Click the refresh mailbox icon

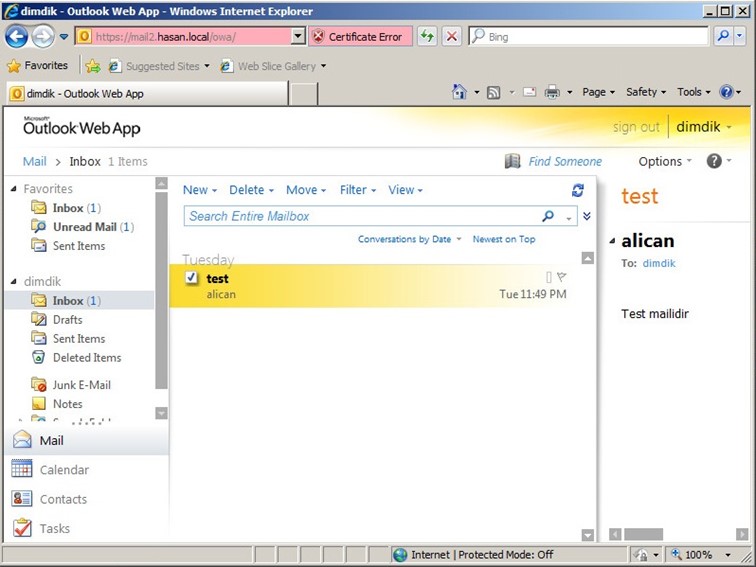(x=578, y=190)
